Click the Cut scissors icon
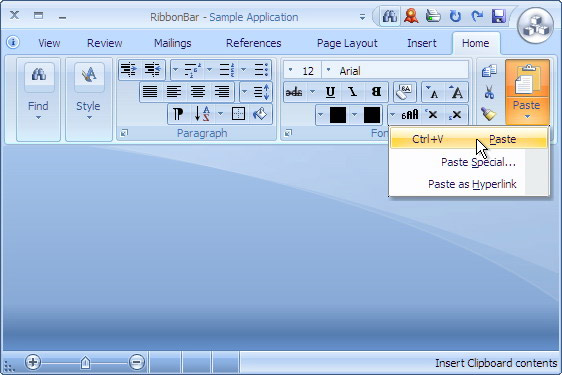This screenshot has height=375, width=562. tap(489, 92)
